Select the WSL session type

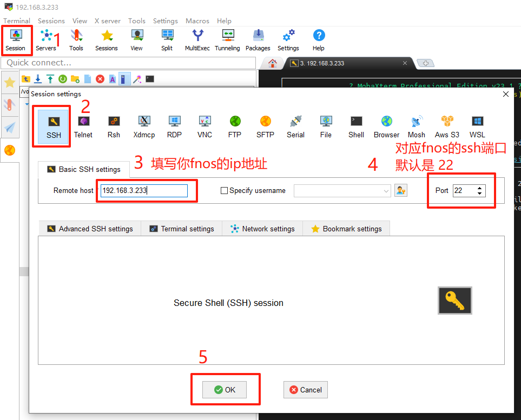(x=477, y=126)
